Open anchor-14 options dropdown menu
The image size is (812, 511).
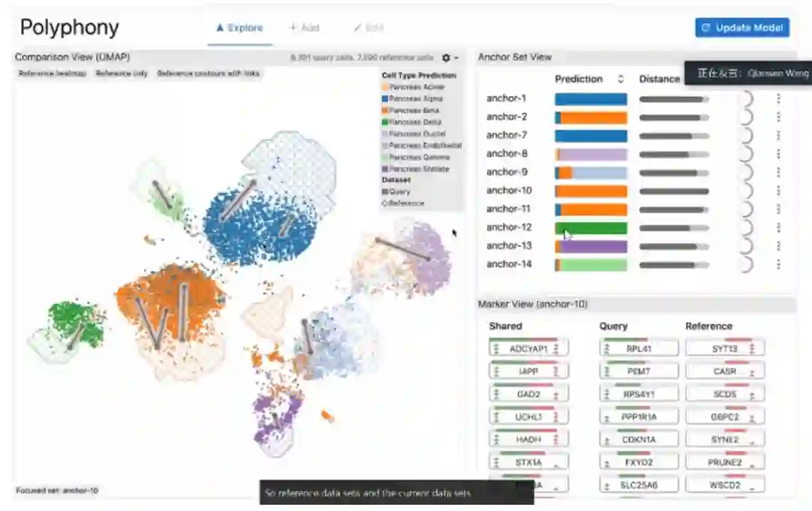pyautogui.click(x=778, y=264)
